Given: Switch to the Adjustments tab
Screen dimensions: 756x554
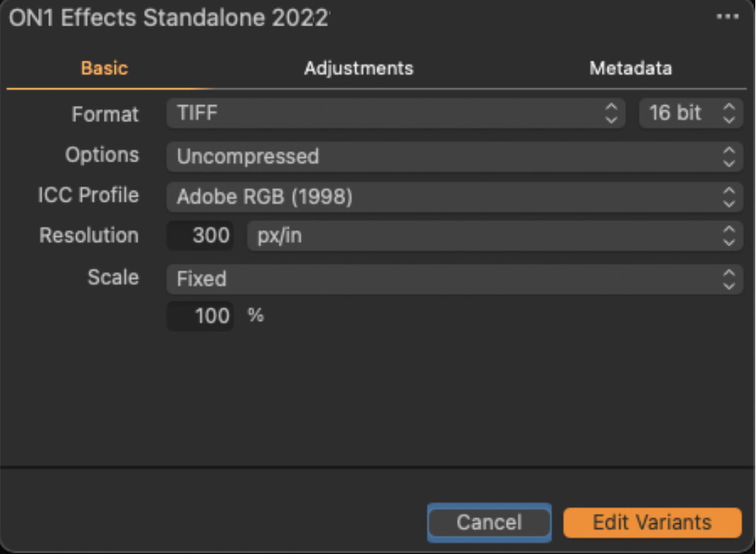Looking at the screenshot, I should (358, 69).
